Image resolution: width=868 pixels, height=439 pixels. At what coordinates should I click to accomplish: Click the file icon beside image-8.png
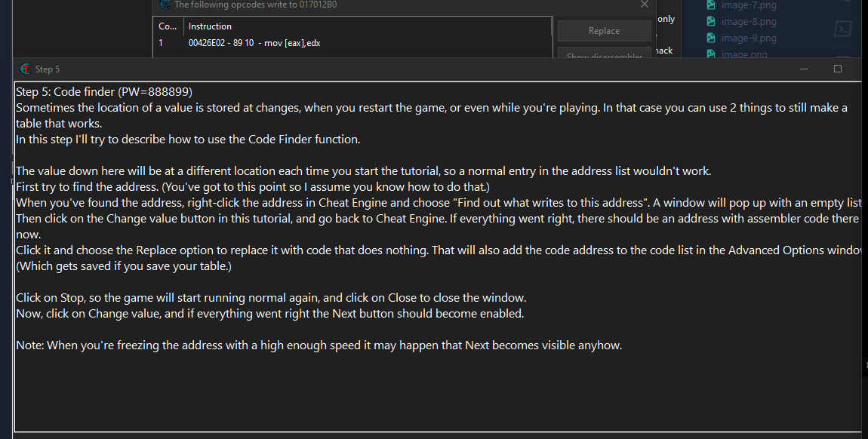(x=711, y=22)
